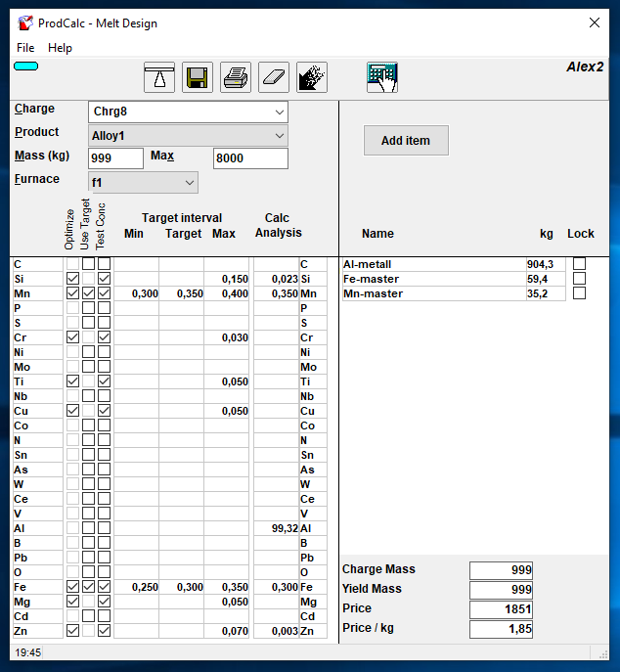Click the Fe Min value 0,250
This screenshot has height=672, width=620.
pyautogui.click(x=136, y=587)
